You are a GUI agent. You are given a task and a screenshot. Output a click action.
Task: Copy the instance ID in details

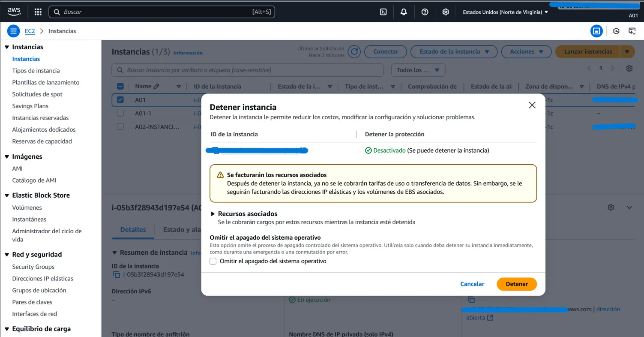(x=116, y=274)
